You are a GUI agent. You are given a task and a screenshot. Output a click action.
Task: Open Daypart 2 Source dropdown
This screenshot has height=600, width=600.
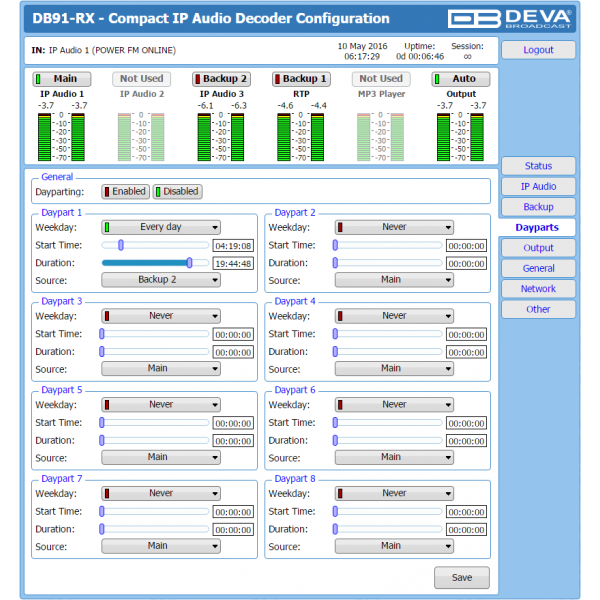pyautogui.click(x=394, y=280)
